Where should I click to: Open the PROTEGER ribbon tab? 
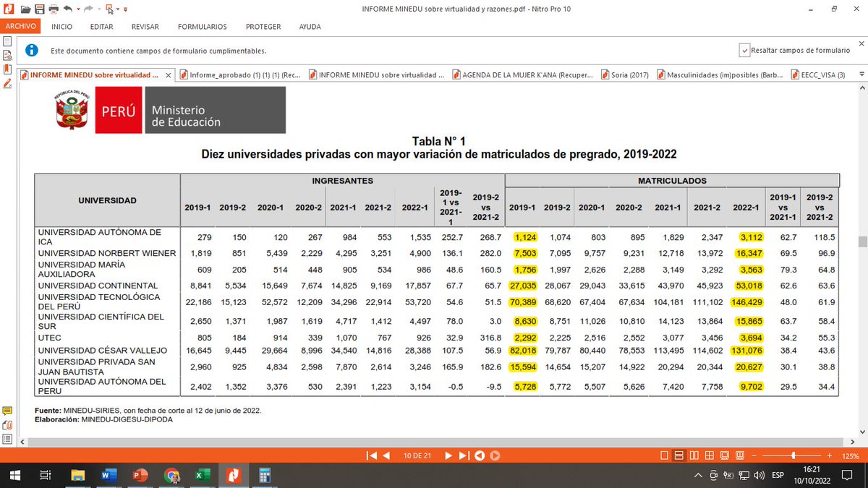click(x=263, y=27)
